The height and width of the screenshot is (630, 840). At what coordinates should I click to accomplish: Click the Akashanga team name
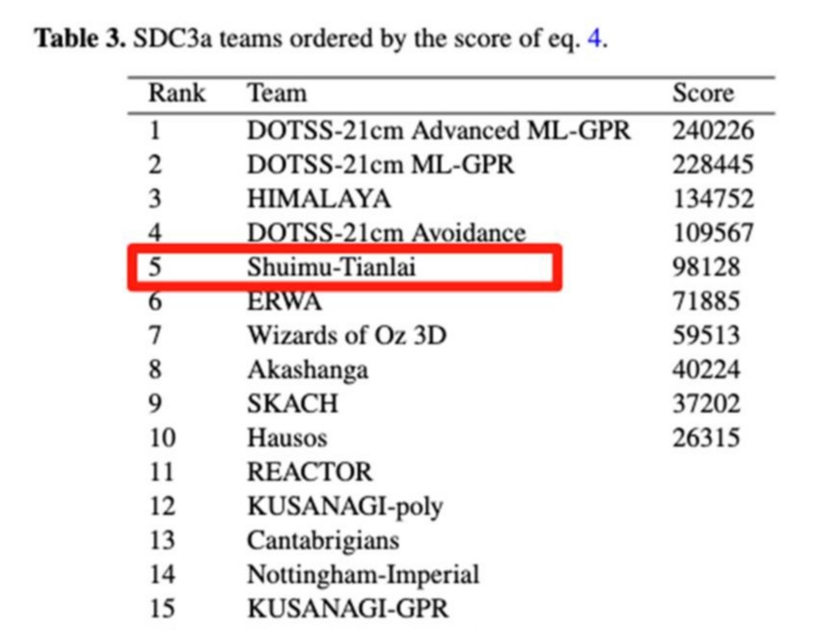pos(308,370)
